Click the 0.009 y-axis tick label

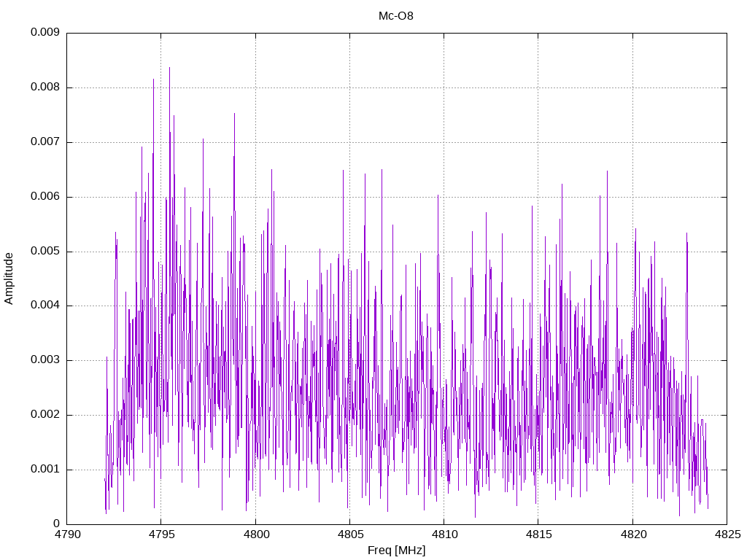(44, 33)
